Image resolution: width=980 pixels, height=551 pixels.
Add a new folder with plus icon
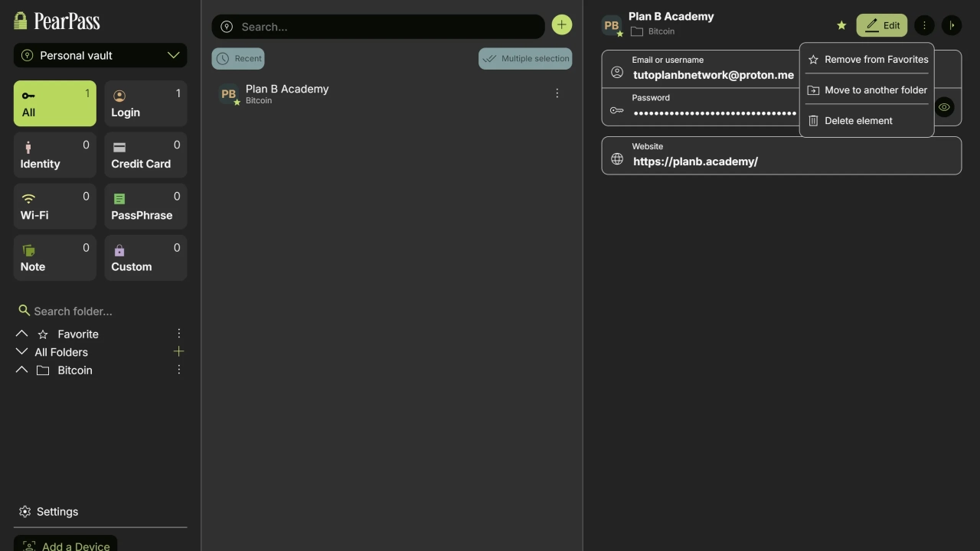click(178, 351)
